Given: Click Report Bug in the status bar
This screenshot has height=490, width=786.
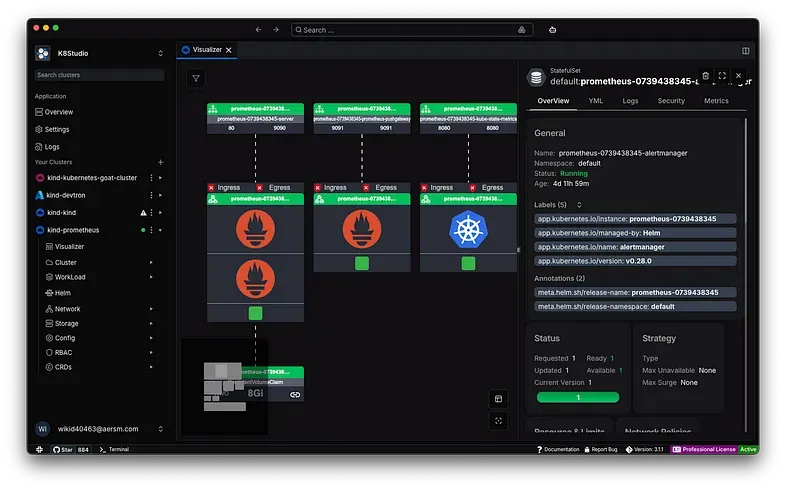Looking at the screenshot, I should coord(603,450).
